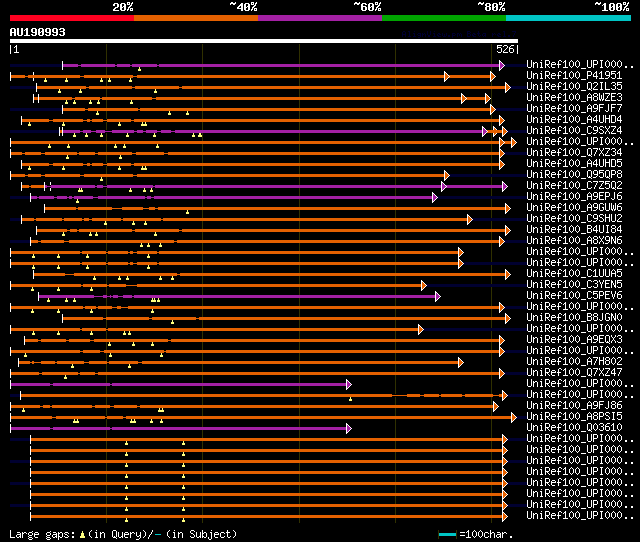
Task: Click the orange alignment bar for UniRef100_C3YEN5
Action: pyautogui.click(x=216, y=285)
